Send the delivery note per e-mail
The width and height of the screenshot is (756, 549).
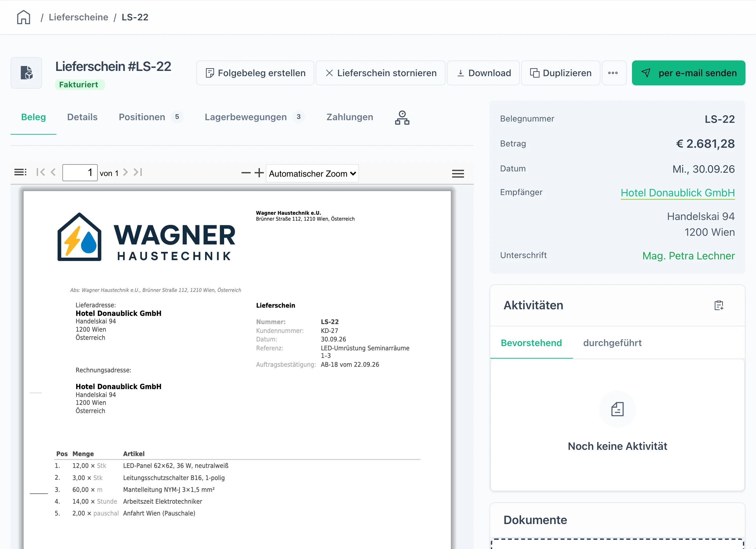[x=688, y=73]
